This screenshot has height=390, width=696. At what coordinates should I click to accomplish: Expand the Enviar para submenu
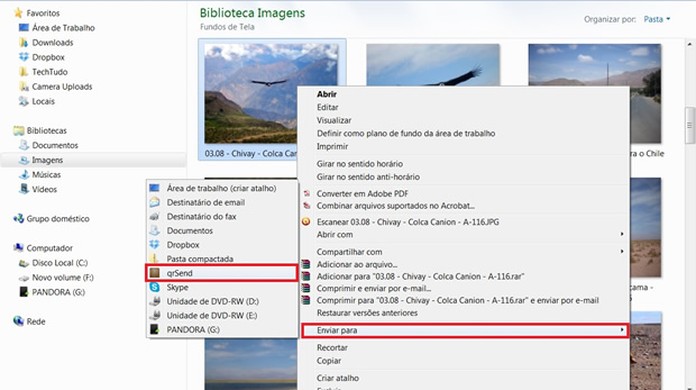click(465, 330)
